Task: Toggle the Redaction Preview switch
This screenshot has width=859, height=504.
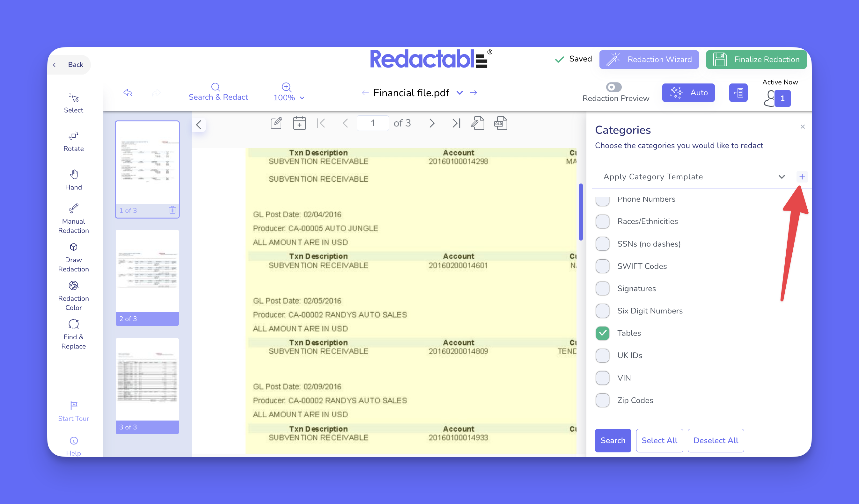Action: pyautogui.click(x=613, y=87)
